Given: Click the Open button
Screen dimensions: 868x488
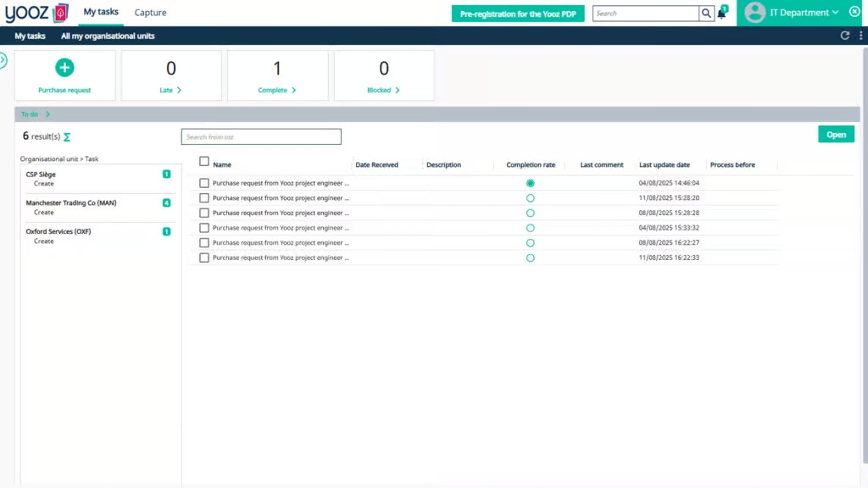Looking at the screenshot, I should [836, 135].
